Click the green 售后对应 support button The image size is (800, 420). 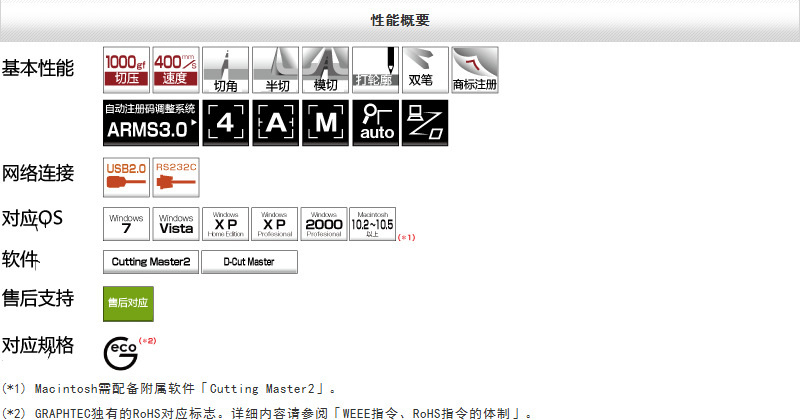coord(128,304)
